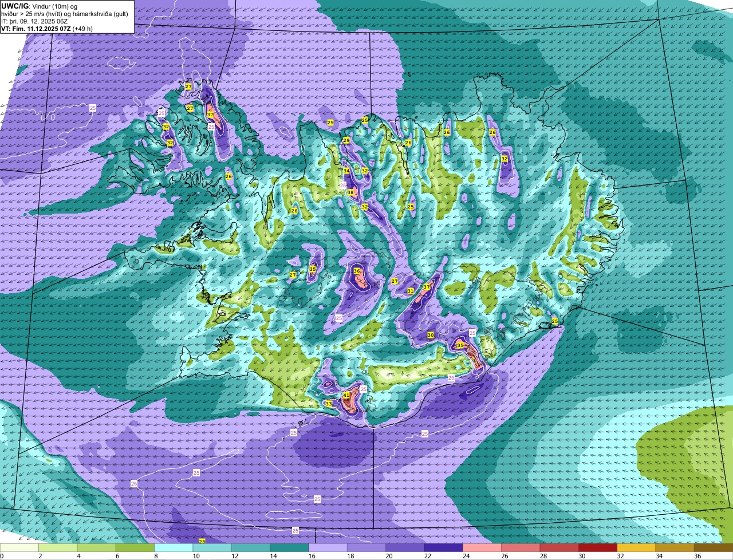Viewport: 733px width, 560px height.
Task: Click the title line 'UWC/IG: Vindur (10m) og'
Action: (x=39, y=6)
